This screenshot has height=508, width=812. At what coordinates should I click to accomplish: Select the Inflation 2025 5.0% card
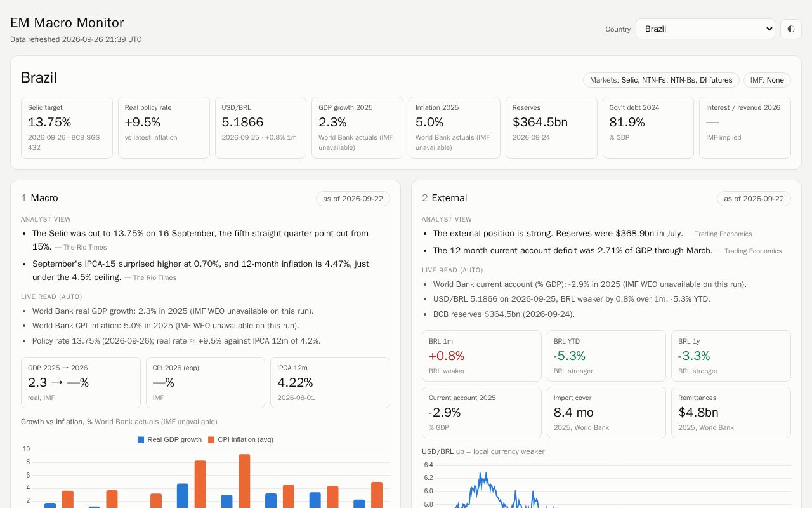(x=454, y=128)
